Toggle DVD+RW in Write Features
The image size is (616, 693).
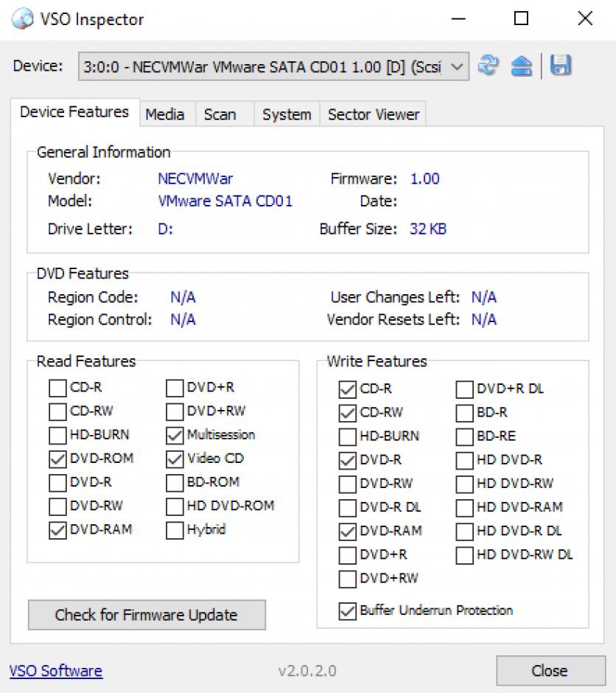click(x=348, y=579)
